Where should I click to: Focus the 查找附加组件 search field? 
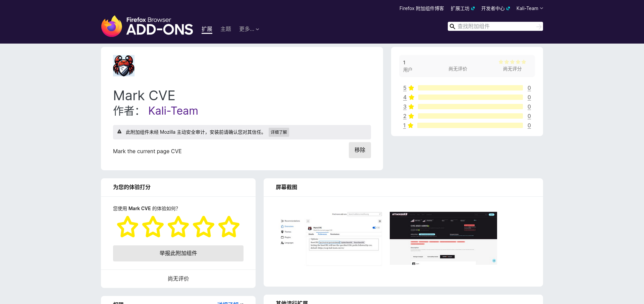[x=495, y=26]
